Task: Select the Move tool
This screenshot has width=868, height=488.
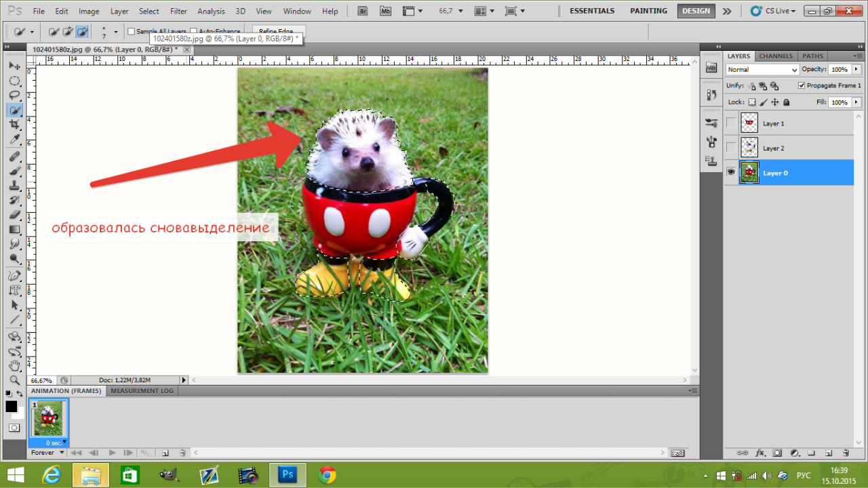Action: [x=14, y=66]
